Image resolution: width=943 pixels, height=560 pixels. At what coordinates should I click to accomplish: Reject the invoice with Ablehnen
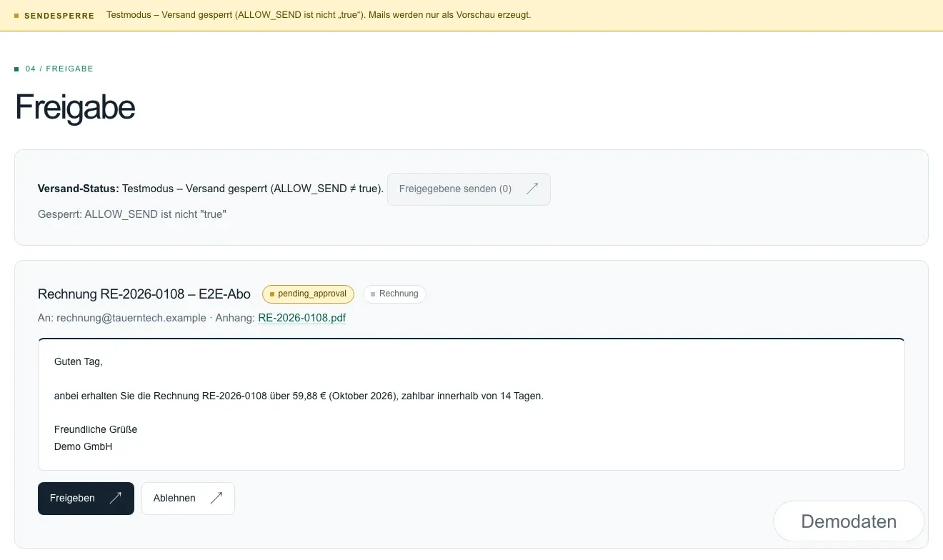point(188,499)
